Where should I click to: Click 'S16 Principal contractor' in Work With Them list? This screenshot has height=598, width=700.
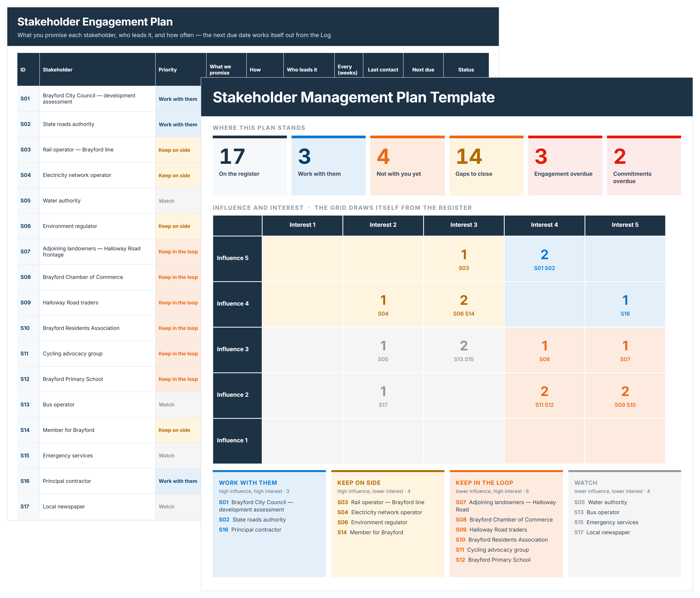coord(250,530)
